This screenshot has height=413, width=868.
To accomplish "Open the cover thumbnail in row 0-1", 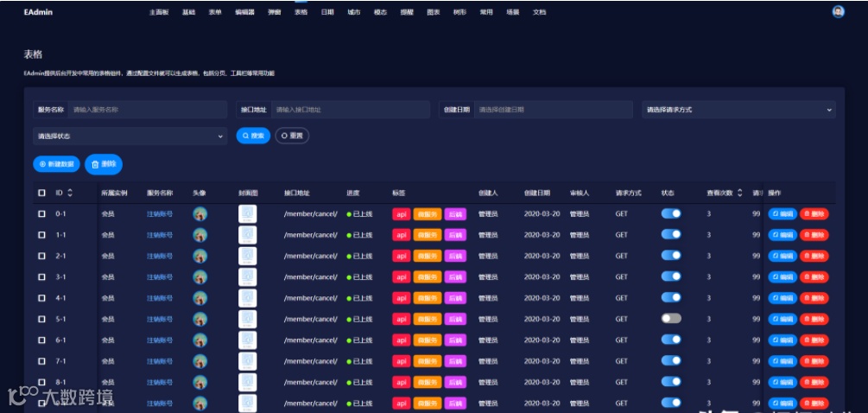I will 248,213.
